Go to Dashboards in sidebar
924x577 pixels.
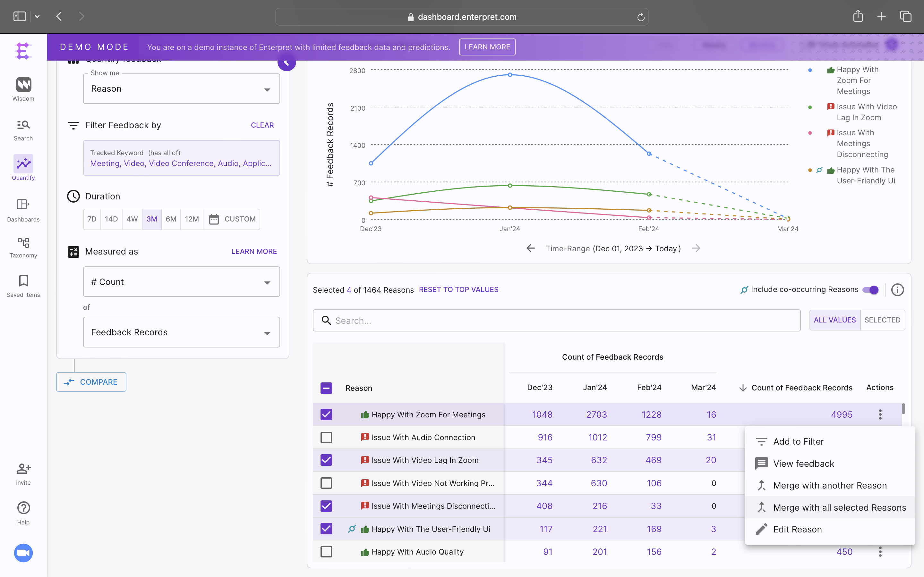coord(23,205)
